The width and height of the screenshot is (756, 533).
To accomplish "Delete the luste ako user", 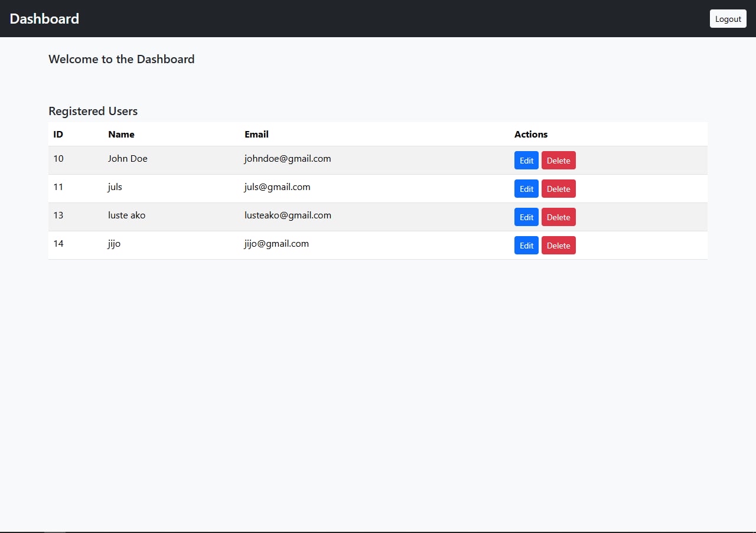I will pyautogui.click(x=558, y=217).
